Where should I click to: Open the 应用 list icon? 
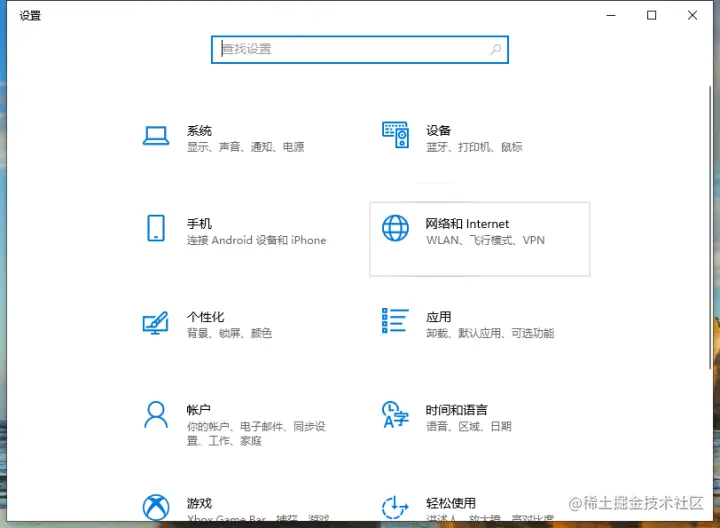(395, 320)
